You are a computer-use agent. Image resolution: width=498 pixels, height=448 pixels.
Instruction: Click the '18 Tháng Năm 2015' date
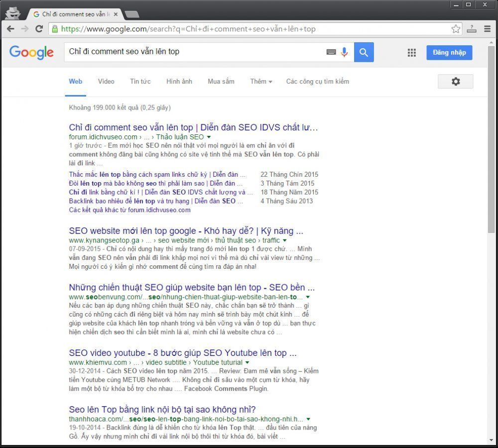pos(289,192)
